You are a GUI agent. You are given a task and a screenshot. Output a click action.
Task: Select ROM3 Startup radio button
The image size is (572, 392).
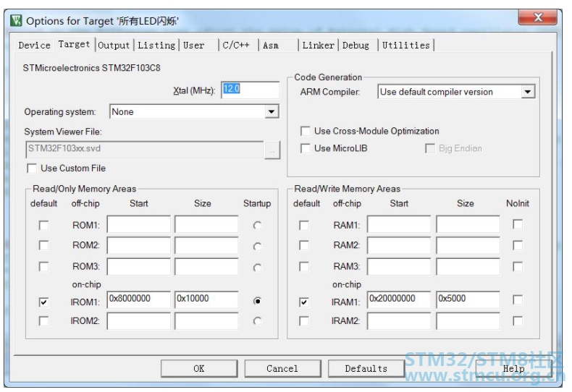point(257,268)
